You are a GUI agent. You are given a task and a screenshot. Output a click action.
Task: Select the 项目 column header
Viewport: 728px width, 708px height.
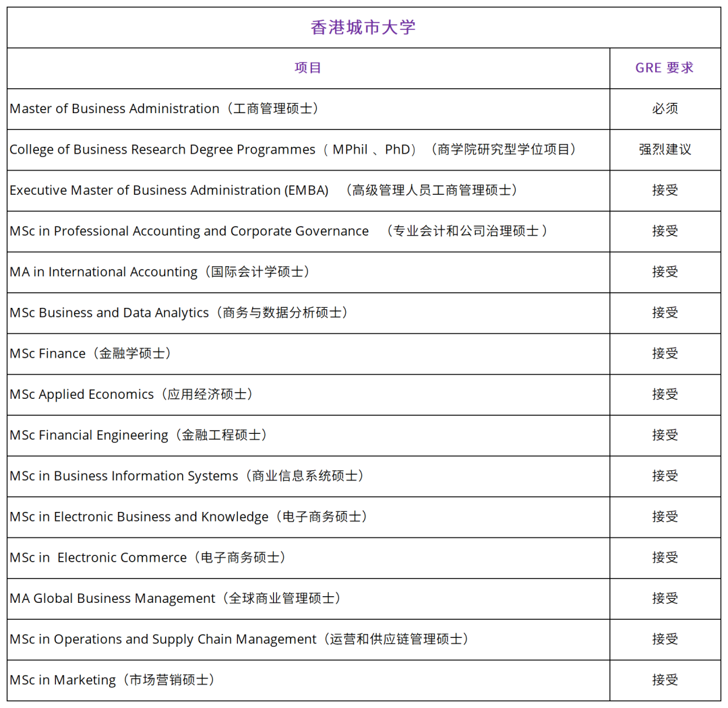tap(308, 68)
